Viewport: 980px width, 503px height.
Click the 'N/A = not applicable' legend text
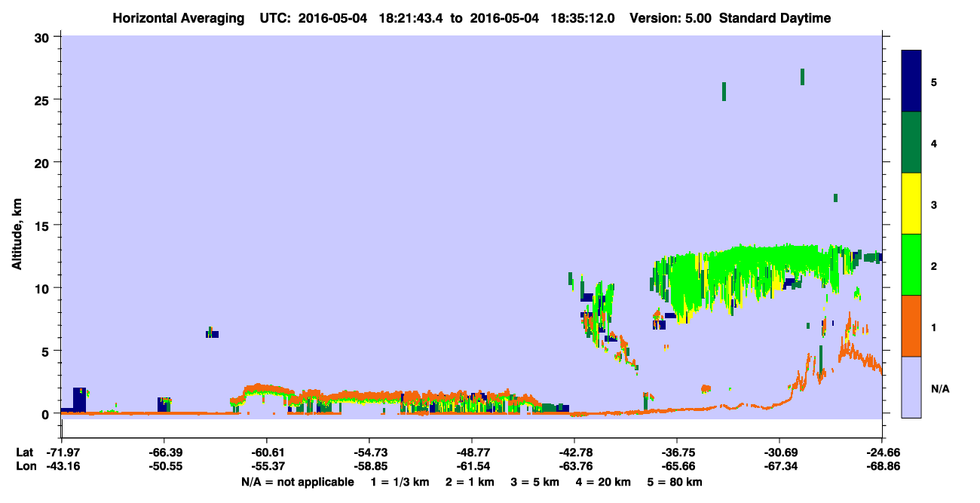(x=297, y=482)
